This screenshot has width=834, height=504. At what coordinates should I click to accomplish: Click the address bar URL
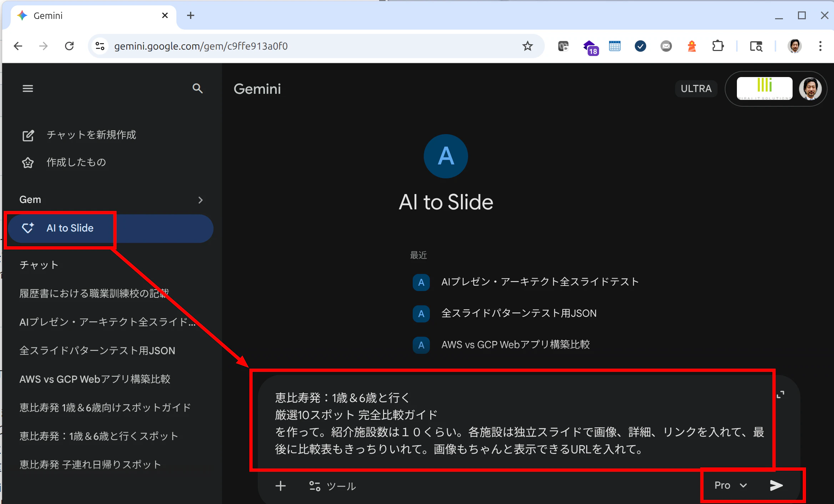[201, 46]
